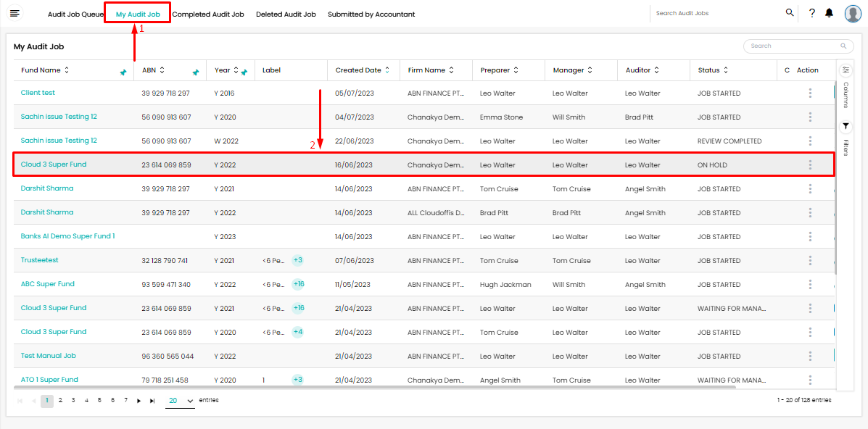Open the Trusteetest fund link
Viewport: 868px width, 429px height.
(39, 260)
